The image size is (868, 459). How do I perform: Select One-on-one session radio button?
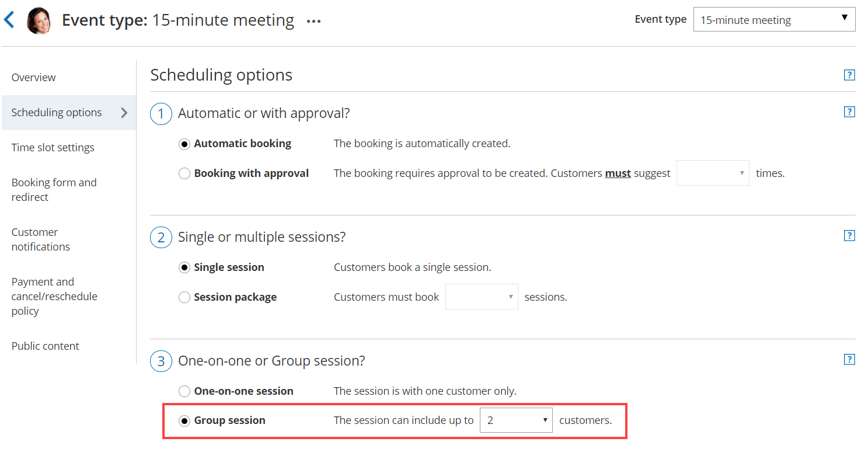pos(184,391)
